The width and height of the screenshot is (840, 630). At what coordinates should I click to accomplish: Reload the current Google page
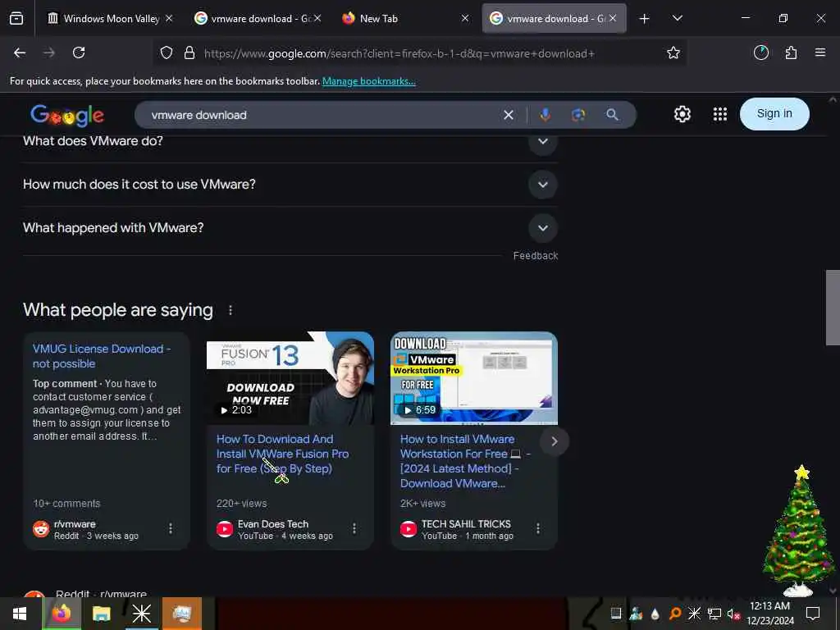(x=79, y=52)
